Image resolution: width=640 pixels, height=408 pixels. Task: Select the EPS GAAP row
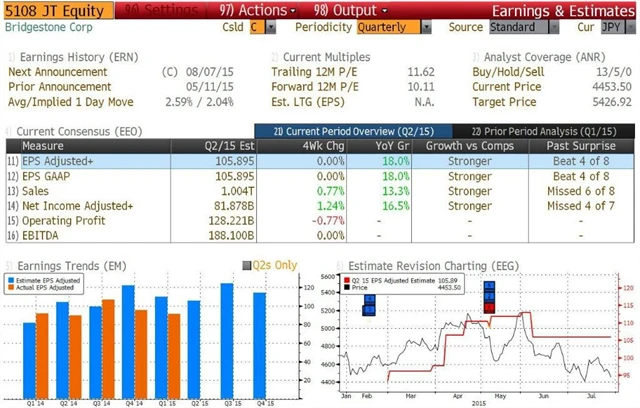click(x=320, y=176)
